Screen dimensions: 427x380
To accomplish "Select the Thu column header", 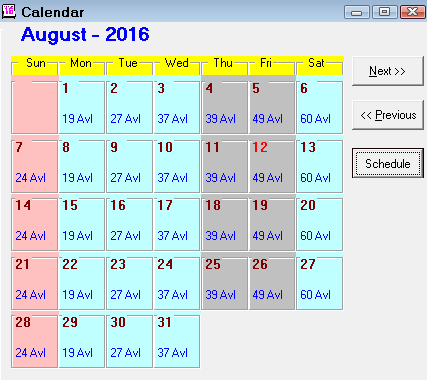I will [224, 66].
